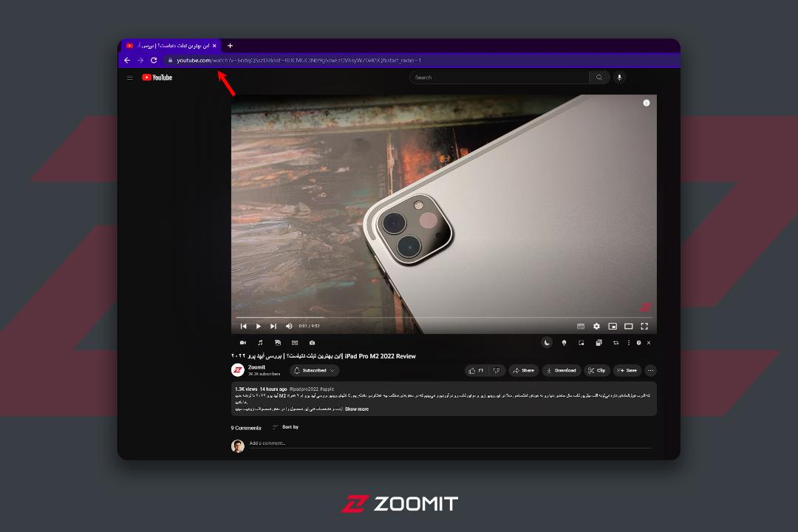Close the extension toolbar

[649, 343]
